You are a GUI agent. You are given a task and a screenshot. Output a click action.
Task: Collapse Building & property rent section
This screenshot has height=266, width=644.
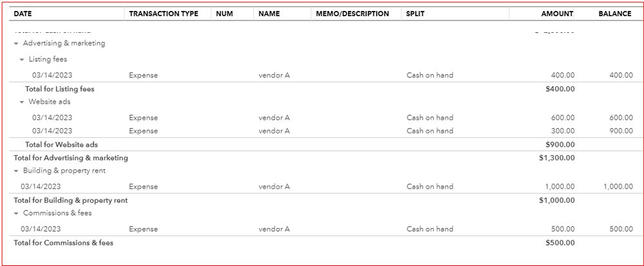(x=16, y=171)
